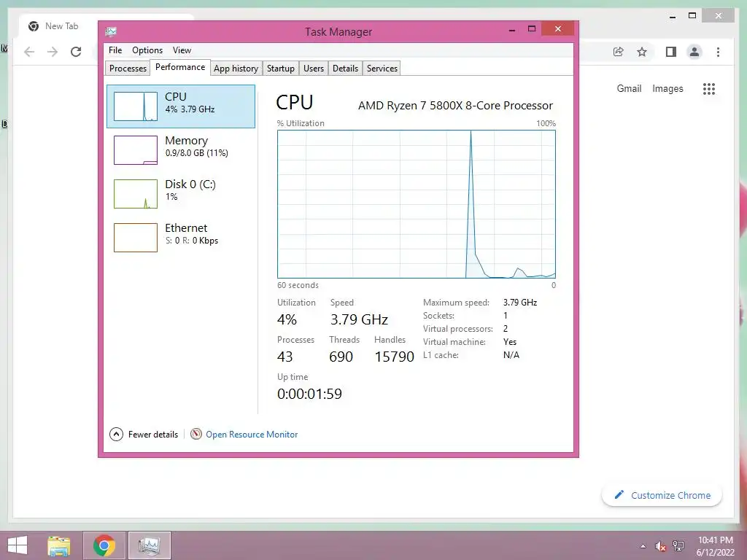The height and width of the screenshot is (560, 747).
Task: Click the Task Manager title bar icon
Action: click(111, 32)
